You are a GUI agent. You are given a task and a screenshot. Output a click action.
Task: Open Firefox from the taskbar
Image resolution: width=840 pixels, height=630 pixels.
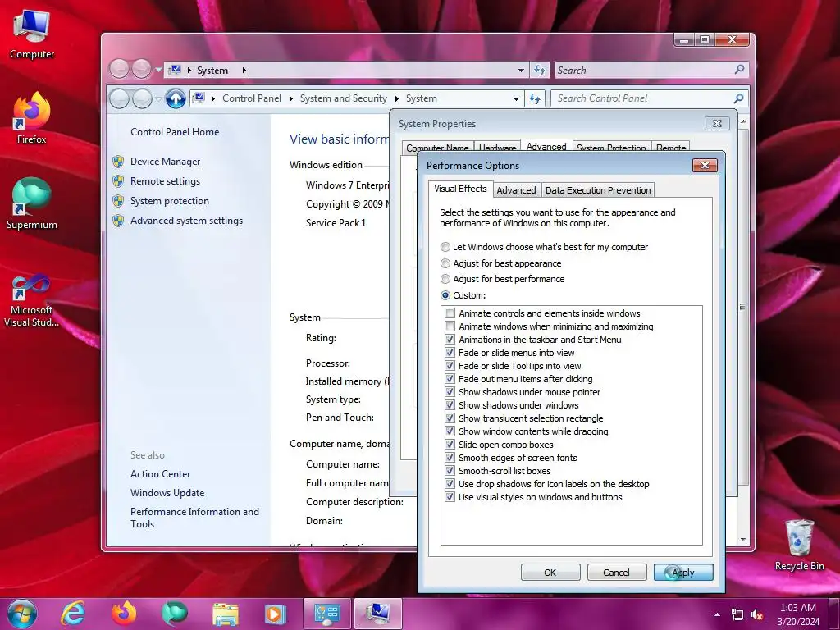123,614
